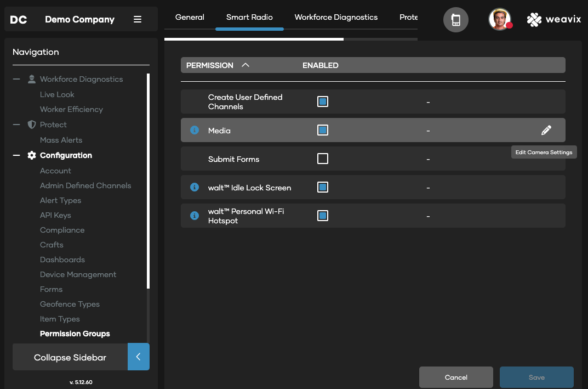The image size is (588, 389).
Task: Select the Smart Radio tab
Action: (249, 17)
